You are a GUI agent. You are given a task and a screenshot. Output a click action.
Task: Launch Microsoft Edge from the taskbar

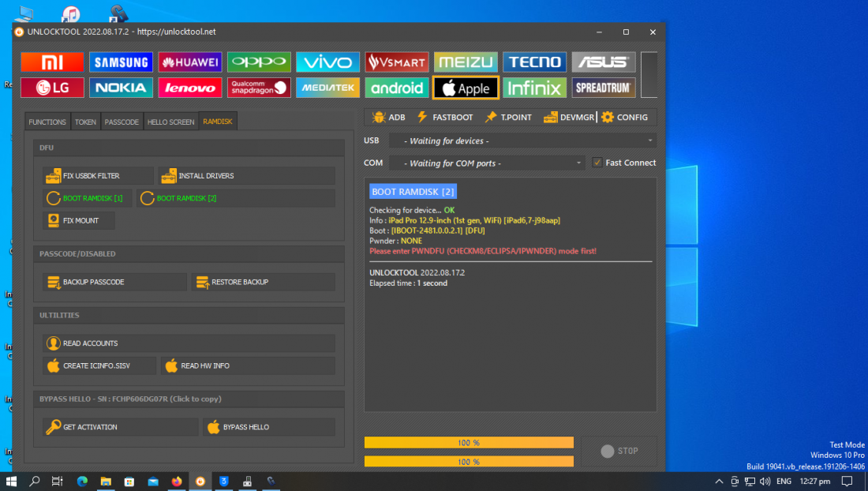[82, 482]
